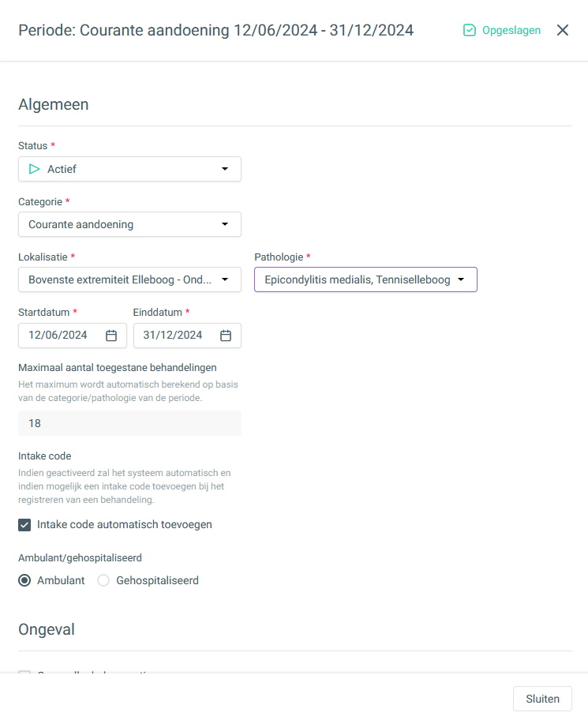Select the Ambulant radio button
The width and height of the screenshot is (588, 720).
(x=24, y=580)
